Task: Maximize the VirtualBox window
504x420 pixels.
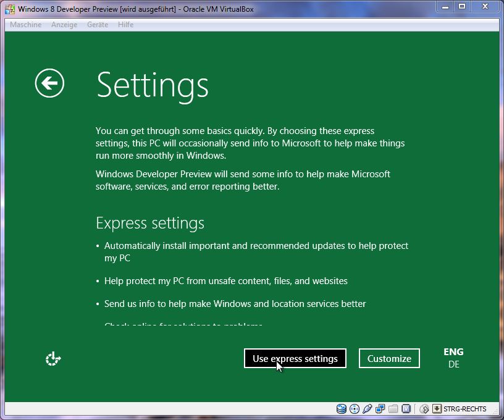Action: click(462, 7)
